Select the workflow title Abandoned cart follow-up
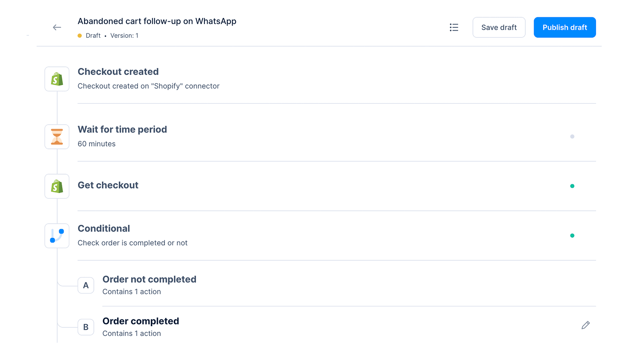644x362 pixels. (x=157, y=21)
